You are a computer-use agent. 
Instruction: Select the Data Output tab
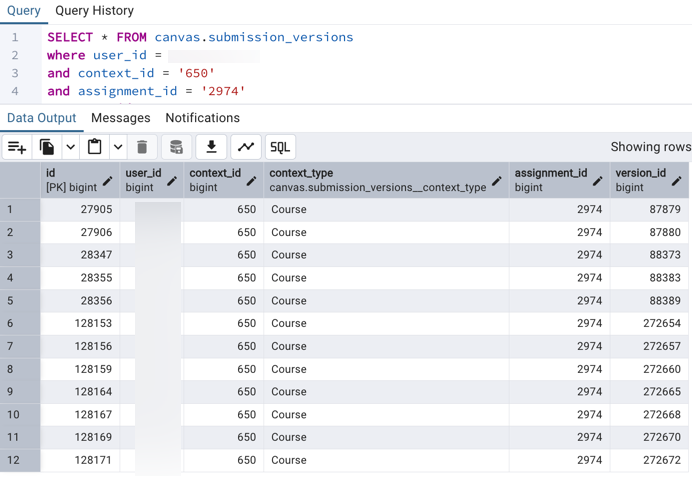41,118
